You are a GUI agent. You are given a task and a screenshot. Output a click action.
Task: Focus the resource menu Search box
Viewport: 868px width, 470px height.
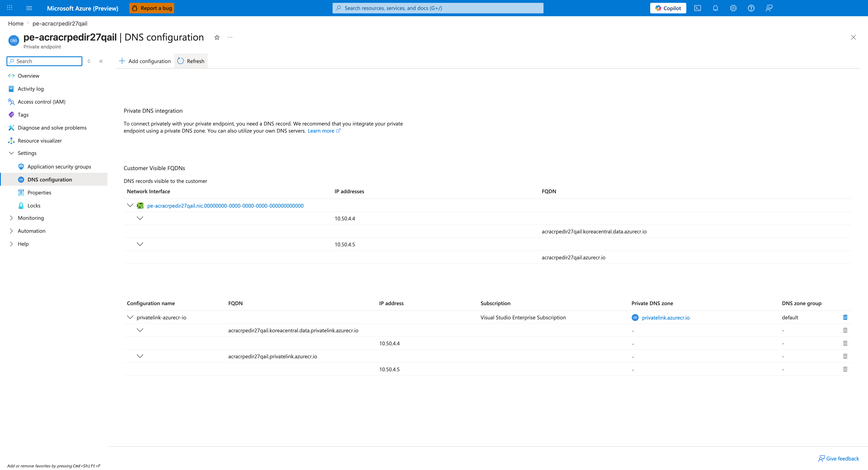(x=44, y=61)
